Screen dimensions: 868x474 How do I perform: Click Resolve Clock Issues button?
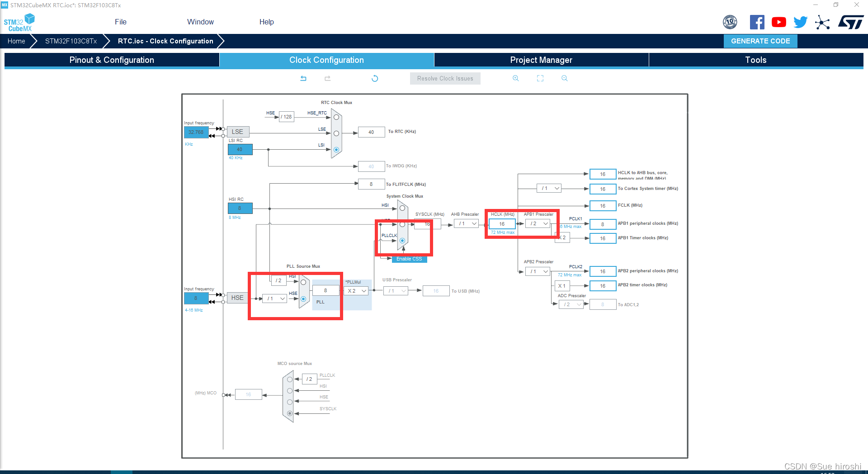pos(445,78)
